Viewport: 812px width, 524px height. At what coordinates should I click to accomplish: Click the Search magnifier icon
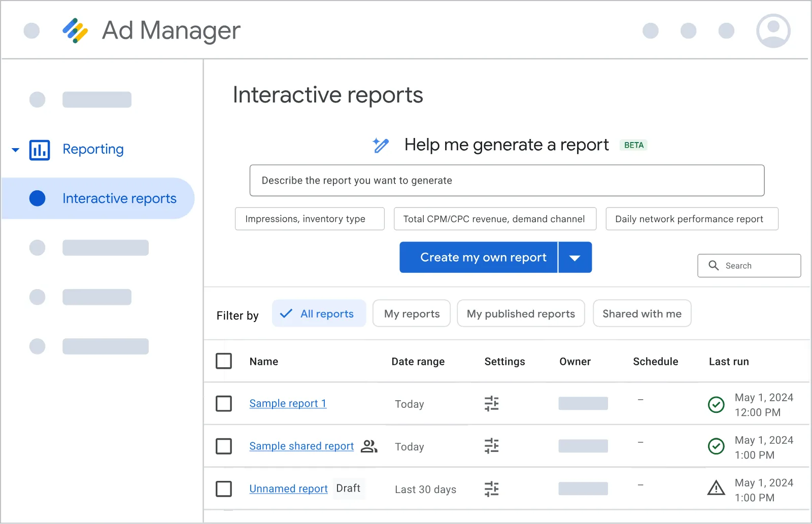[714, 265]
